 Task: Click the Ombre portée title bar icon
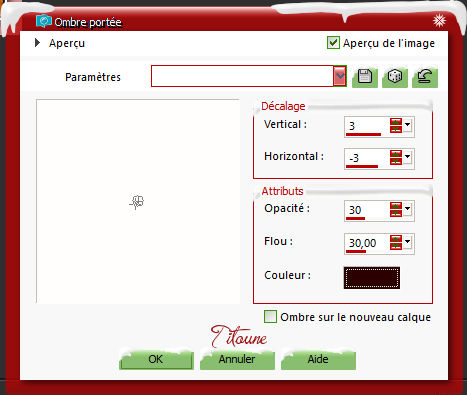coord(44,22)
